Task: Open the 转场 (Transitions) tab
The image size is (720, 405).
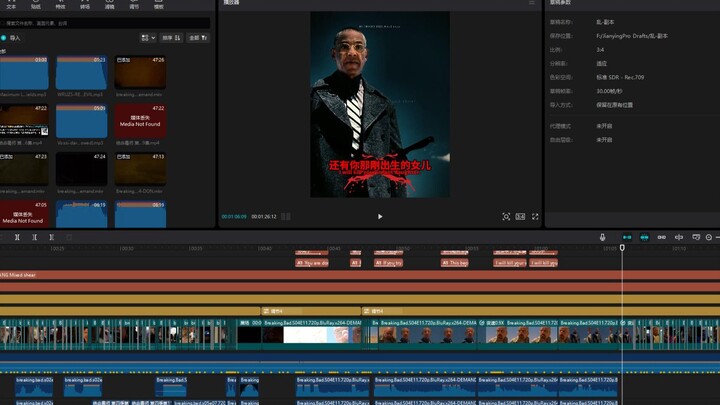Action: [85, 5]
